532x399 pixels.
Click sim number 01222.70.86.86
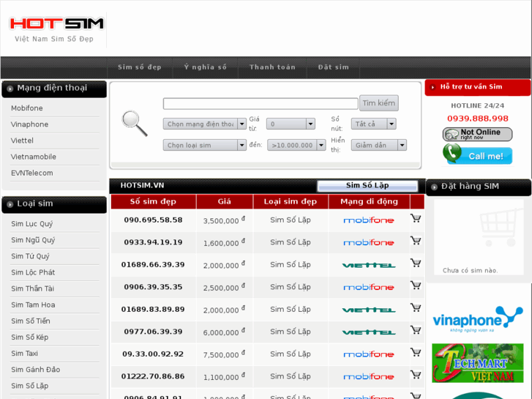click(x=153, y=376)
